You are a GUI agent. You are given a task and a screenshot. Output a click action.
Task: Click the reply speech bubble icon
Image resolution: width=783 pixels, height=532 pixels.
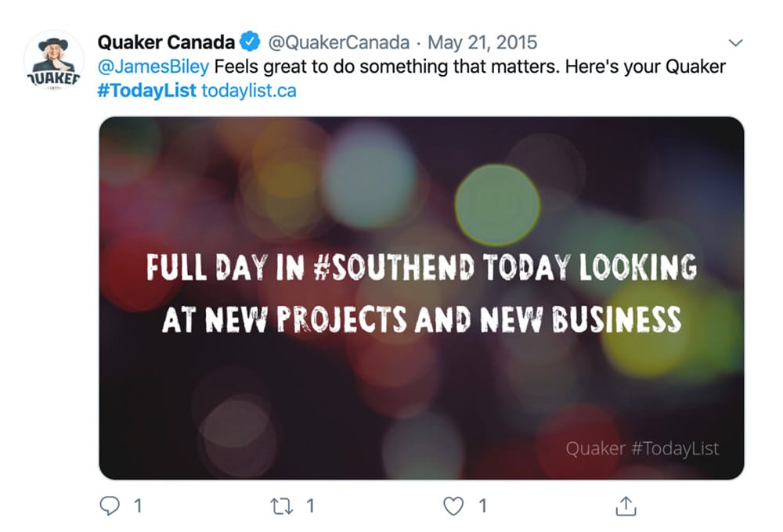coord(110,506)
